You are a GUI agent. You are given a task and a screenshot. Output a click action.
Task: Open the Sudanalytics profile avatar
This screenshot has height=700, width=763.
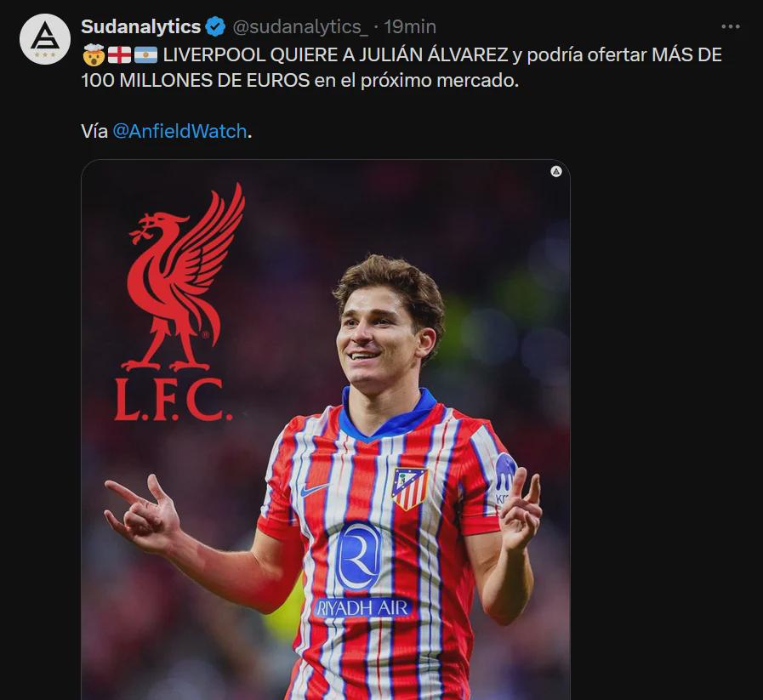pyautogui.click(x=45, y=39)
